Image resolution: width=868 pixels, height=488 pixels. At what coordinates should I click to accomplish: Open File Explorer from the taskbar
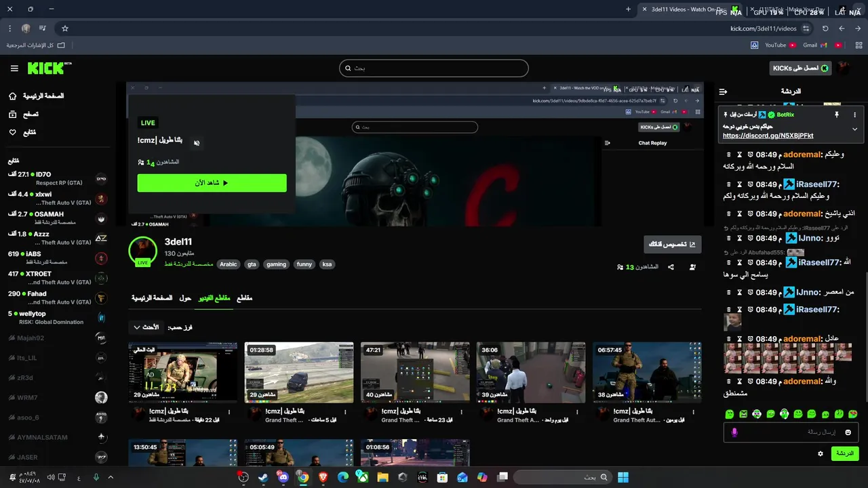382,477
